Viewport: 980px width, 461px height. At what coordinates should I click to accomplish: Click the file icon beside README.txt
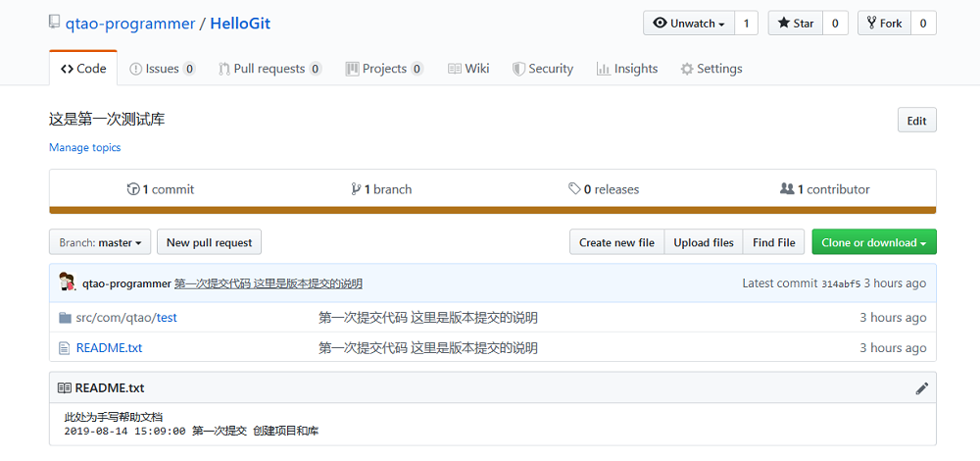64,348
